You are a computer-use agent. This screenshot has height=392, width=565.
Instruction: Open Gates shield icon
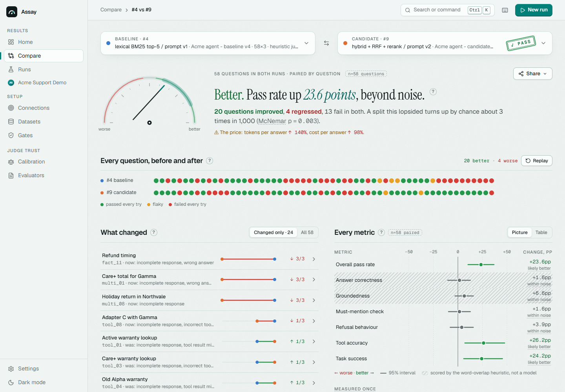click(x=11, y=135)
